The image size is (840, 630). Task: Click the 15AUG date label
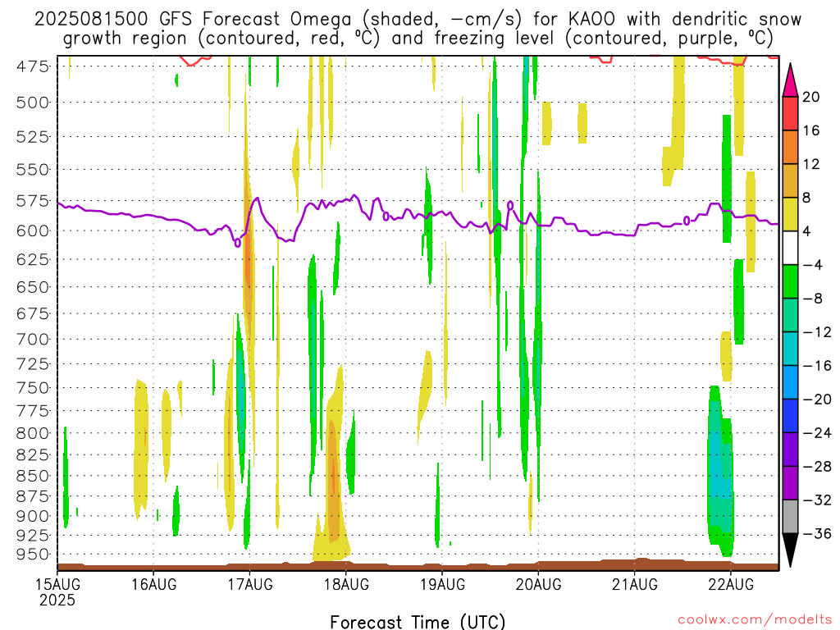[x=58, y=584]
